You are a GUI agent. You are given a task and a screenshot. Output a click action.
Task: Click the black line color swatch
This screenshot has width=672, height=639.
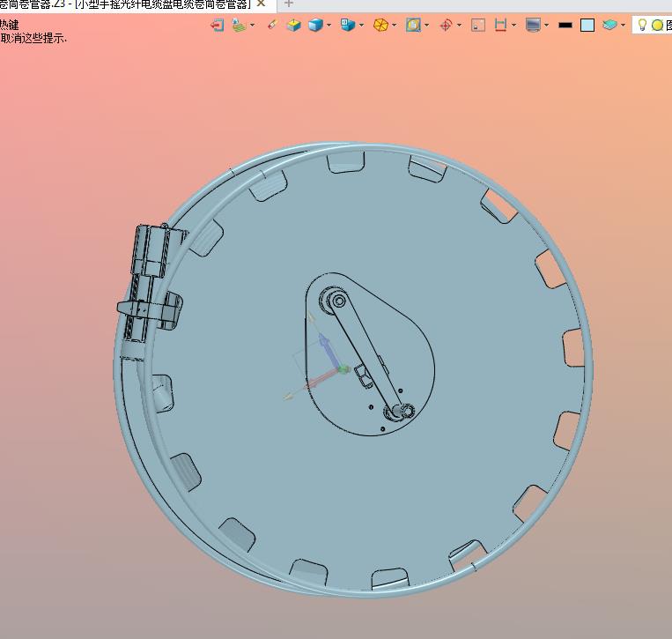[x=565, y=26]
